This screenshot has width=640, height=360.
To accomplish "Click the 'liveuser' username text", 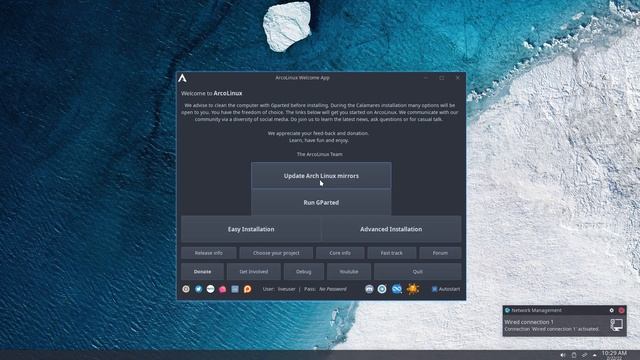I will pos(287,289).
